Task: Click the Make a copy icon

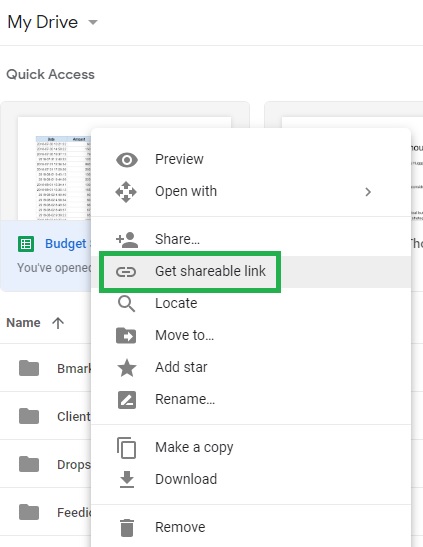Action: pos(126,448)
